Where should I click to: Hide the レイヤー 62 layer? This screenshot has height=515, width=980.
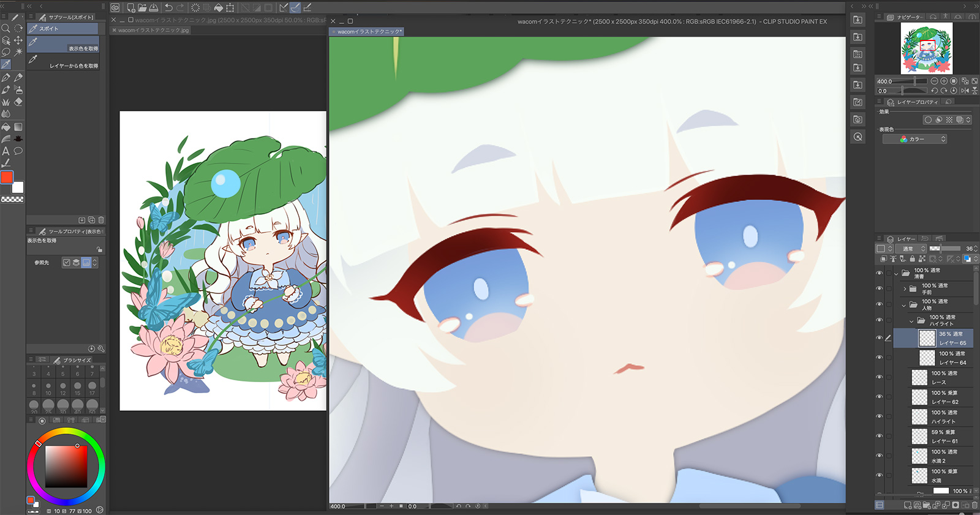[x=880, y=397]
